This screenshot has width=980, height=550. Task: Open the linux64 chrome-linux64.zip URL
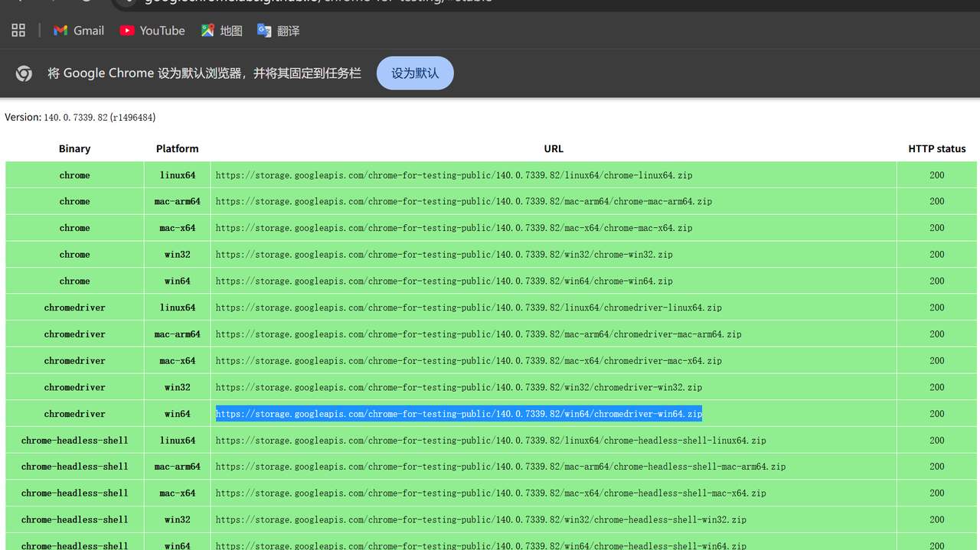pos(454,174)
